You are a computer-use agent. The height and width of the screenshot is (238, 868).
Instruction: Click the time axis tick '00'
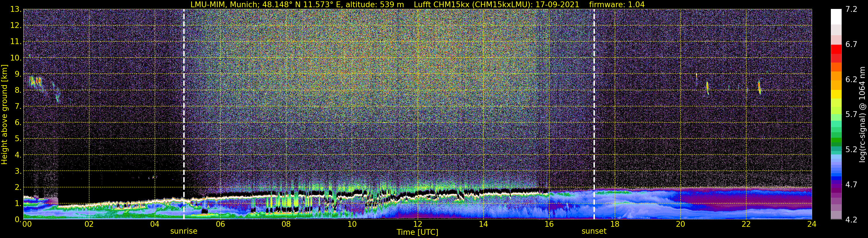point(27,224)
